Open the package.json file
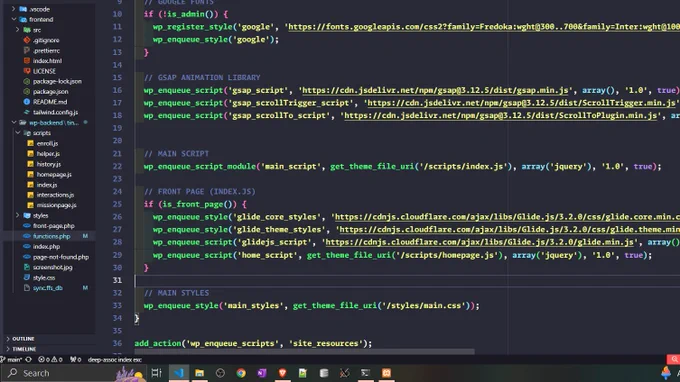The width and height of the screenshot is (680, 382). (x=50, y=92)
